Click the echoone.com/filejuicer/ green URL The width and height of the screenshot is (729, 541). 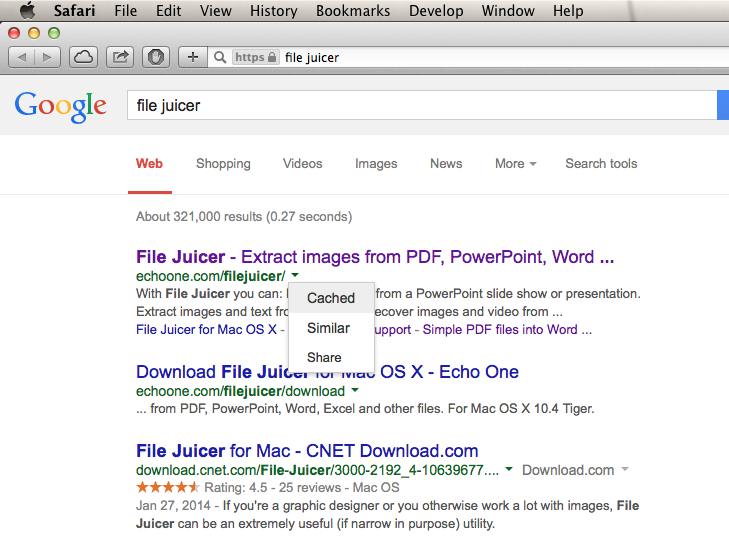coord(211,276)
